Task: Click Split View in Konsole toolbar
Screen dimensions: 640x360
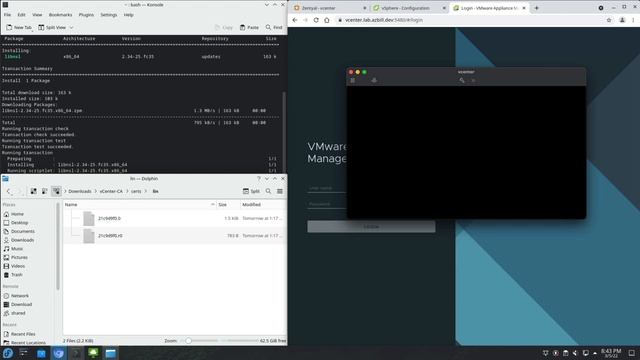Action: click(52, 27)
